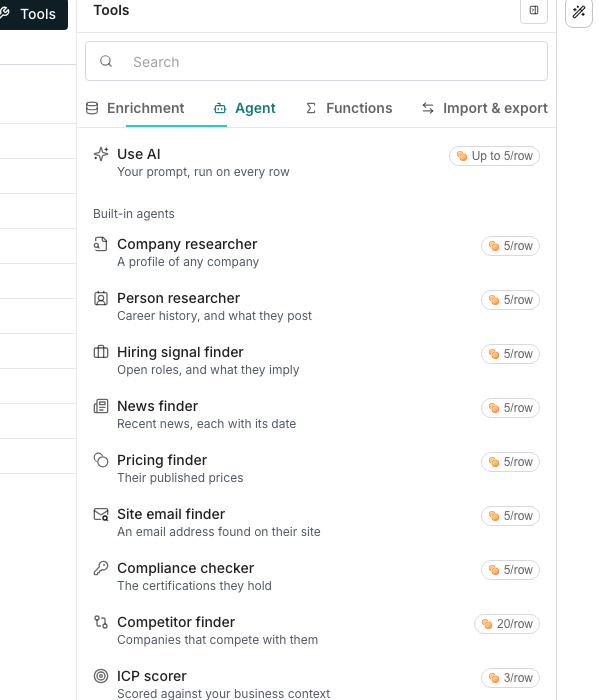Select the Hiring signal finder agent
Viewport: 600px width, 700px height.
click(x=316, y=361)
